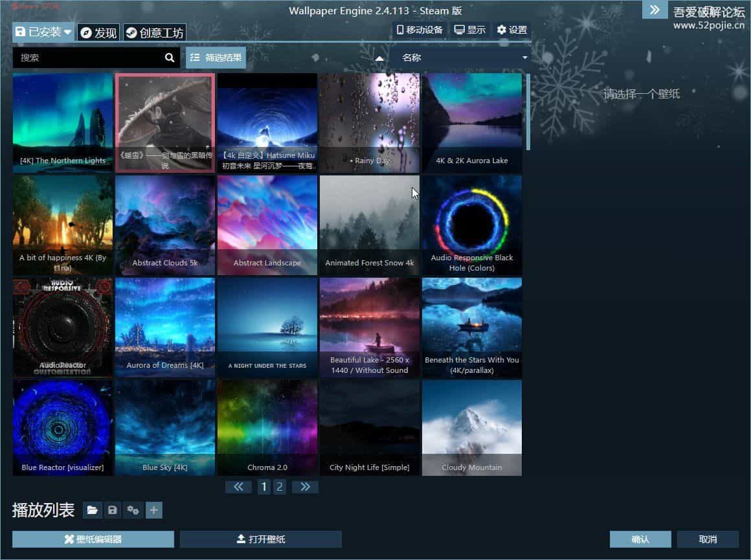Select Aurora of Dreams [4K] wallpaper
The width and height of the screenshot is (751, 560).
(x=164, y=328)
